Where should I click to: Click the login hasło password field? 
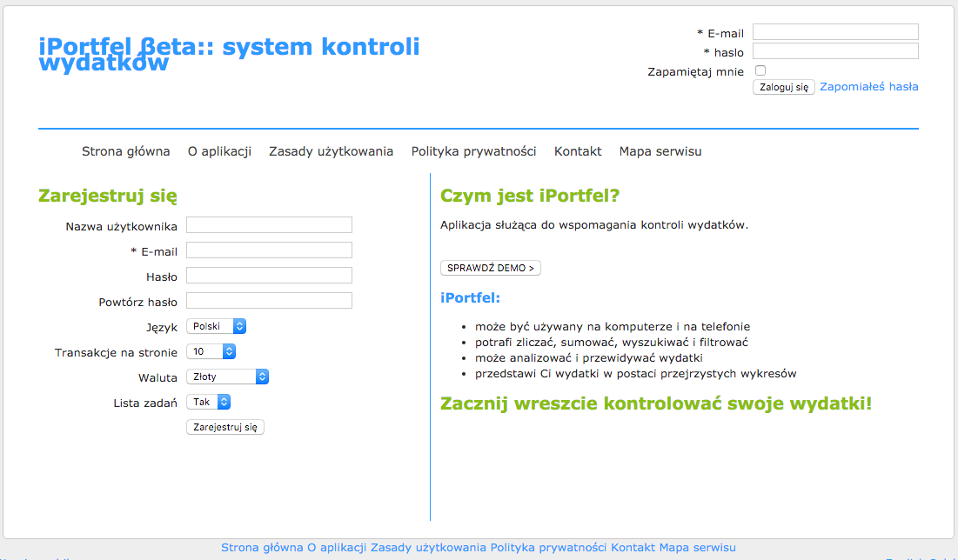[x=835, y=51]
